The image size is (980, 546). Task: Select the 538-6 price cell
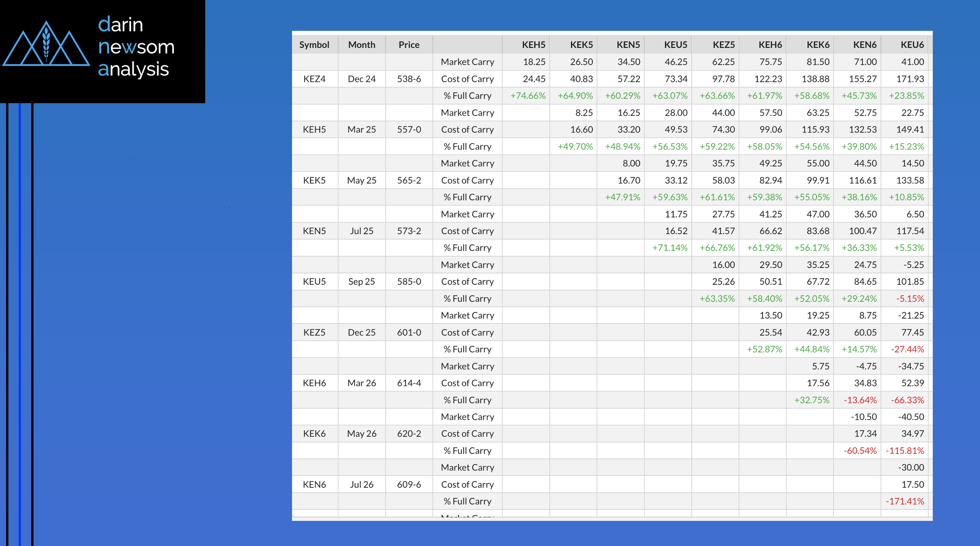(x=409, y=79)
